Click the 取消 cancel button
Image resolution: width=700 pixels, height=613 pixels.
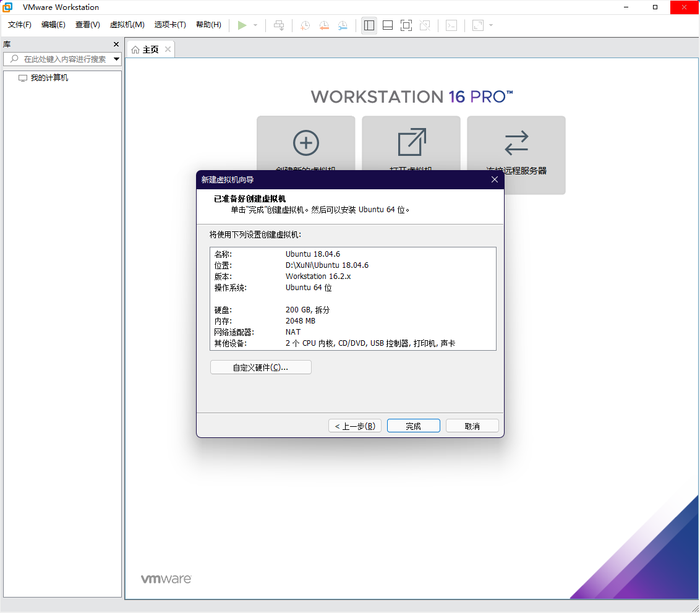[472, 426]
